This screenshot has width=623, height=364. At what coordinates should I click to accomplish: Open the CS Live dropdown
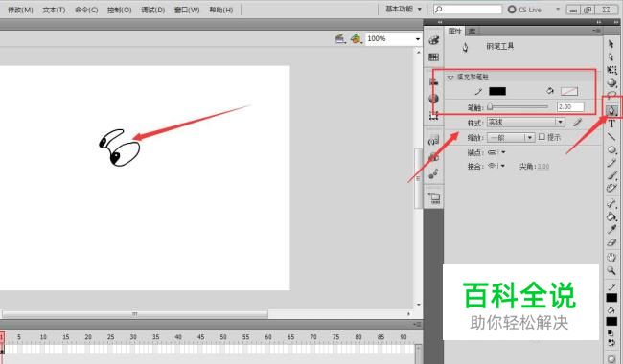click(558, 9)
